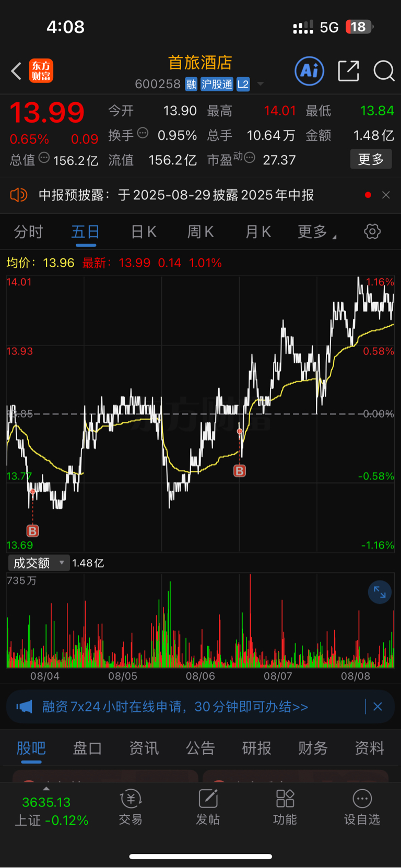
Task: Open the Ai assistant icon
Action: 310,70
